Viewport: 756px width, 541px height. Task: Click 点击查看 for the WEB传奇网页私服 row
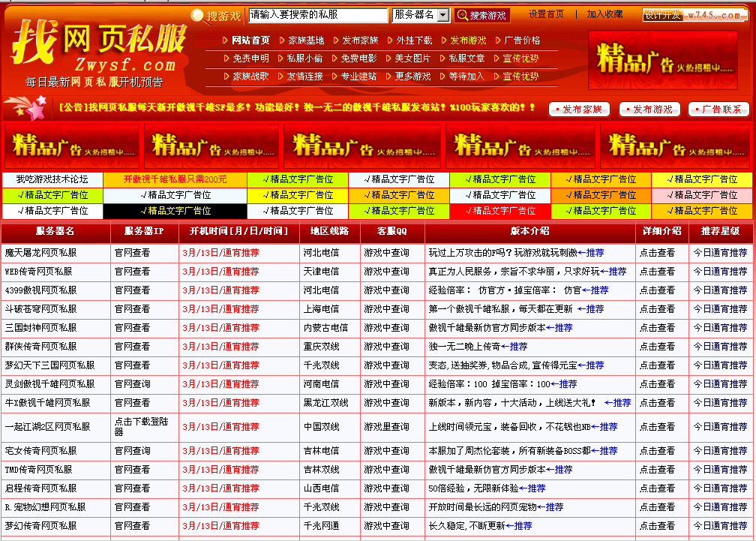658,271
